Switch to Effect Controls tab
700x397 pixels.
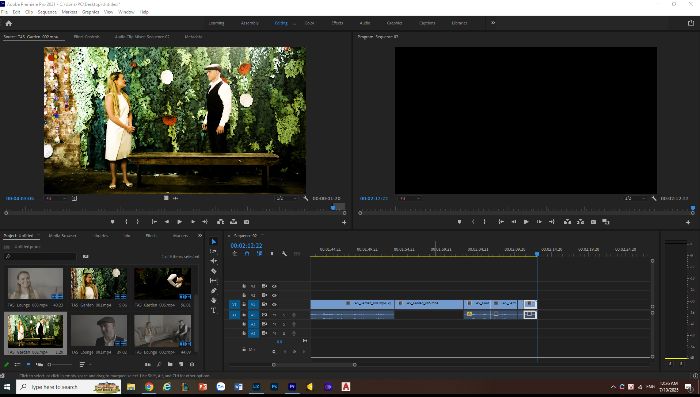point(87,37)
